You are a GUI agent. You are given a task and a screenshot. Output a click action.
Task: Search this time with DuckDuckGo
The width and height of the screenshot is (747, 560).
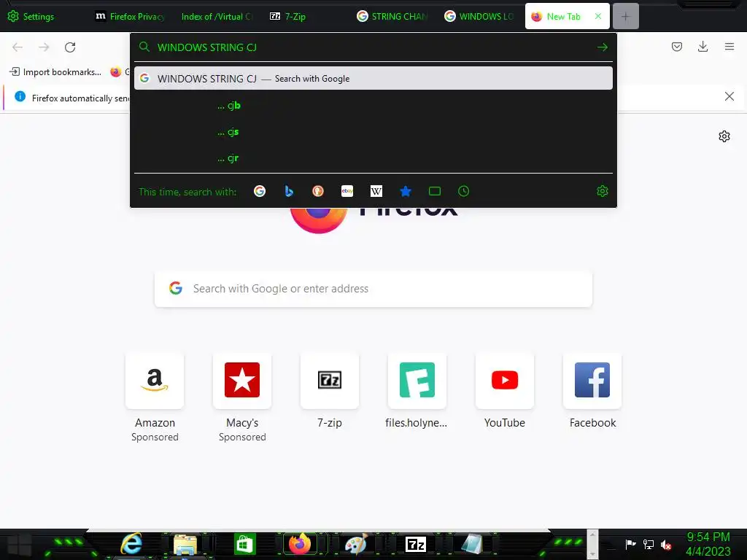pyautogui.click(x=318, y=192)
